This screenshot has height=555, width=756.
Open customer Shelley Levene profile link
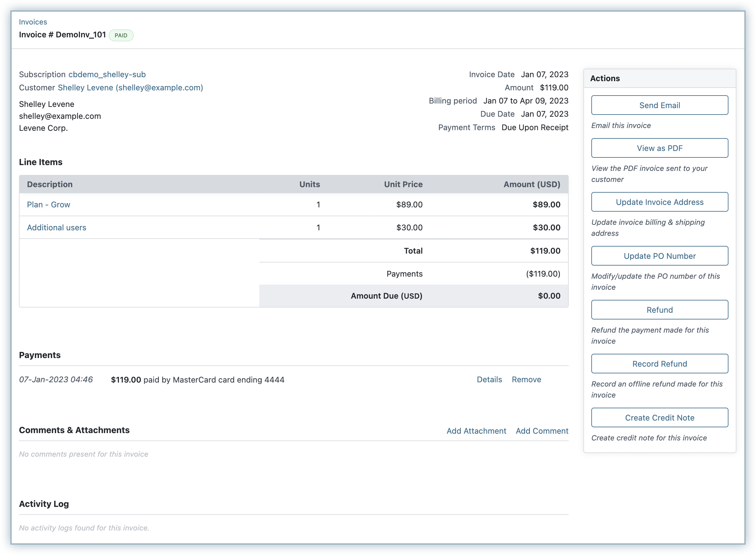tap(130, 88)
